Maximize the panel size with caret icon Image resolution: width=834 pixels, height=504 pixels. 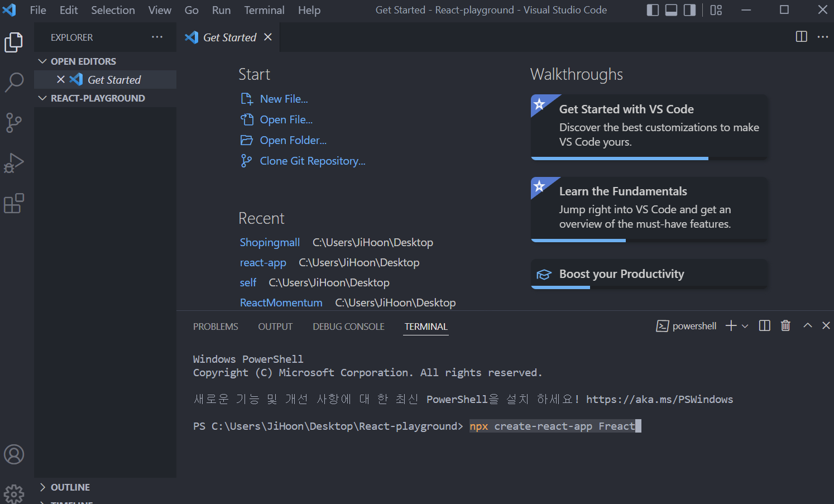(x=807, y=325)
